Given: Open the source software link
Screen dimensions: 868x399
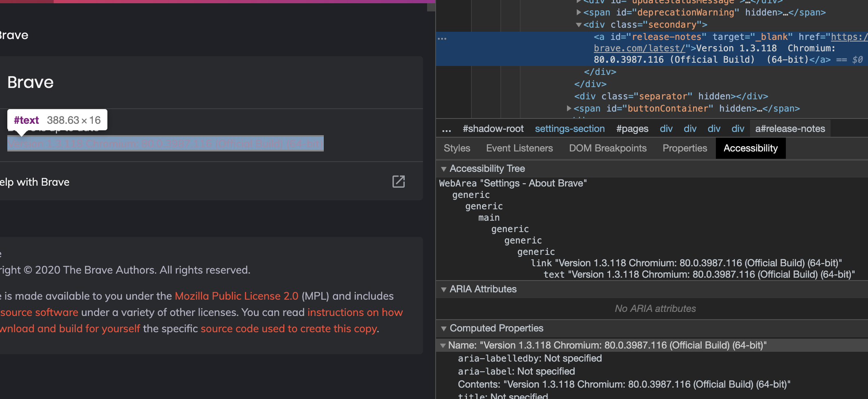Looking at the screenshot, I should point(39,312).
